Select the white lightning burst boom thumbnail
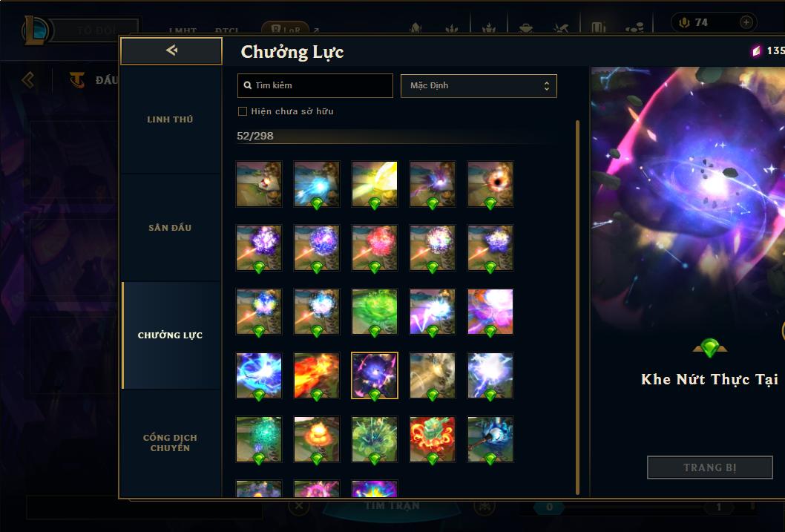This screenshot has width=785, height=532. point(490,375)
